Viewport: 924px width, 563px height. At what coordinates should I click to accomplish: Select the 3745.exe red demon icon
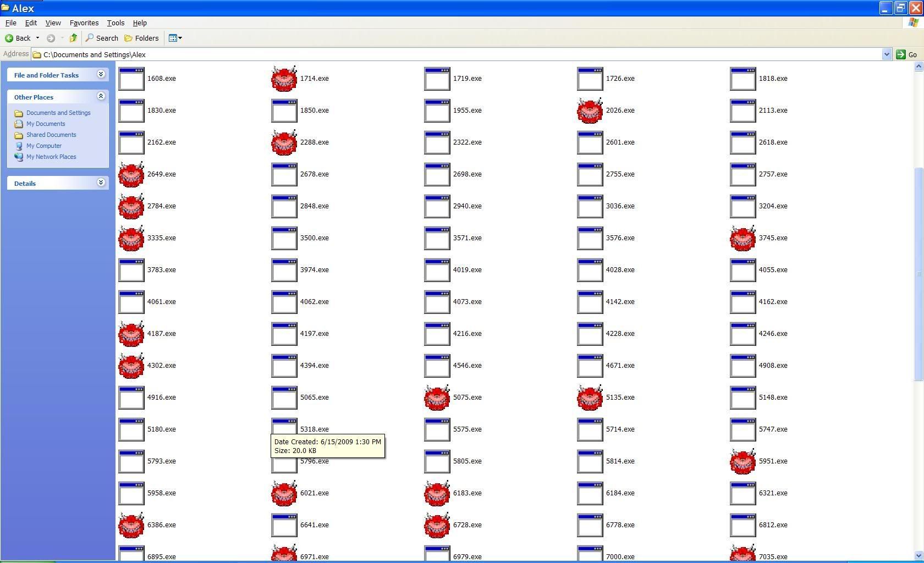coord(743,238)
